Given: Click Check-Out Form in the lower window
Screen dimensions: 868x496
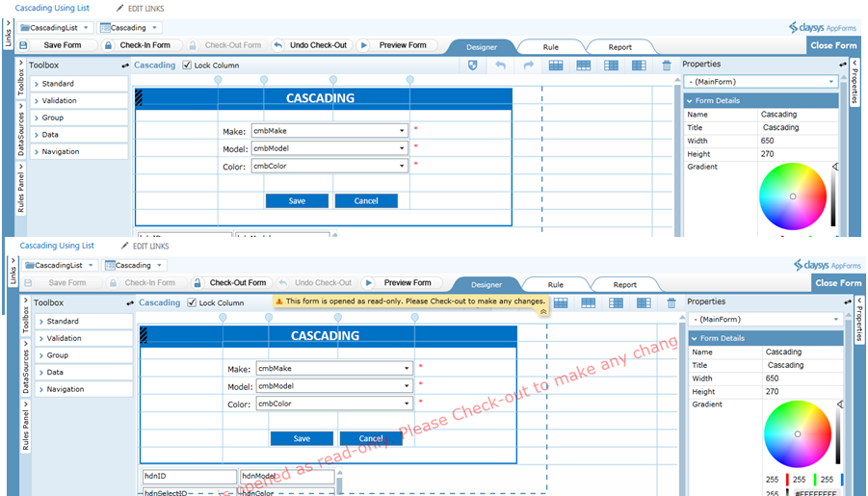Looking at the screenshot, I should tap(231, 283).
